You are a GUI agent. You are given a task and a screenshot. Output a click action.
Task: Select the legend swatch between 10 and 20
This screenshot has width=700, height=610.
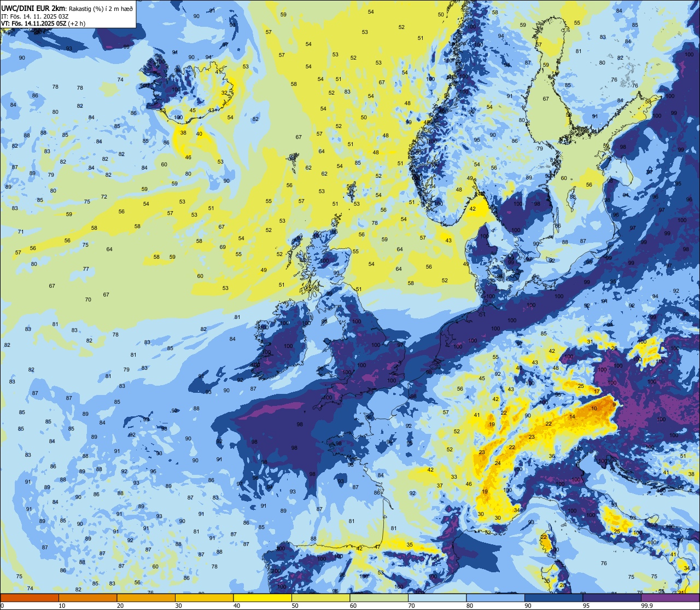[x=87, y=597]
